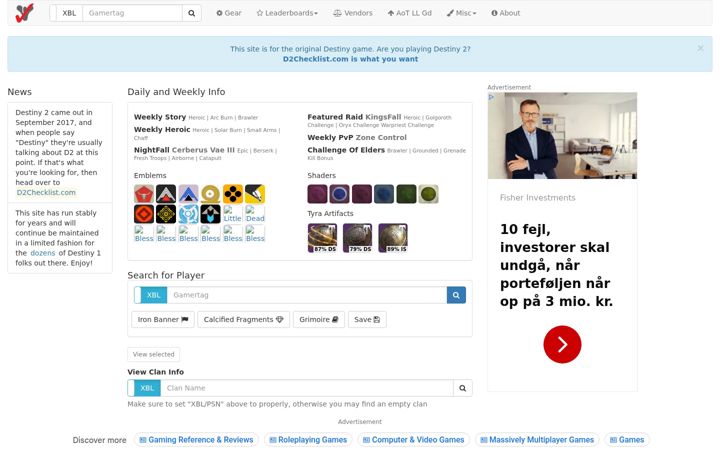Viewport: 720px width, 450px height.
Task: Click the Clan Name input field
Action: pos(307,388)
